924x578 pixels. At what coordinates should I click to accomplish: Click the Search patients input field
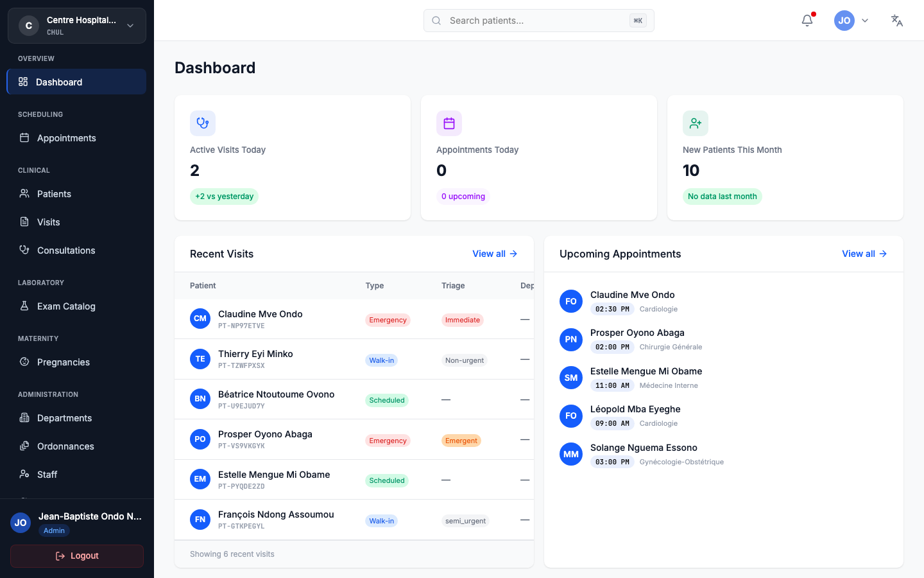tap(538, 20)
